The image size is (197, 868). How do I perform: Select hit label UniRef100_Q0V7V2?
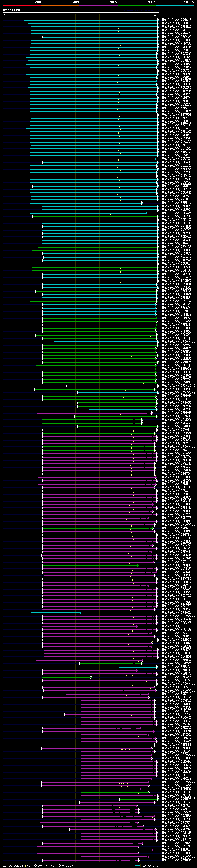point(177,230)
